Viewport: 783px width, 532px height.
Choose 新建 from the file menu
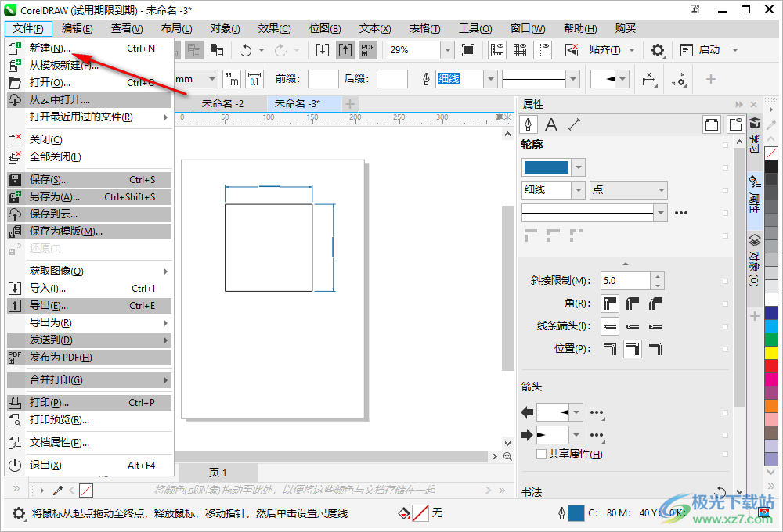pyautogui.click(x=89, y=49)
